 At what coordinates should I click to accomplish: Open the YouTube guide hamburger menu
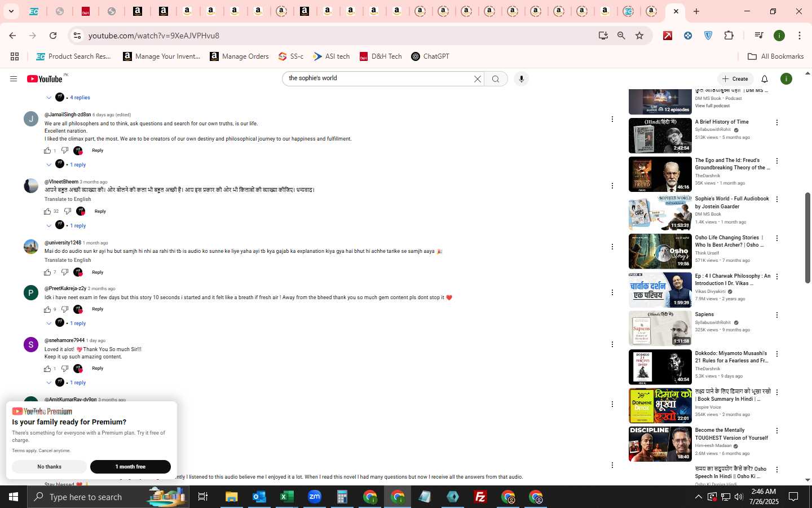coord(14,79)
